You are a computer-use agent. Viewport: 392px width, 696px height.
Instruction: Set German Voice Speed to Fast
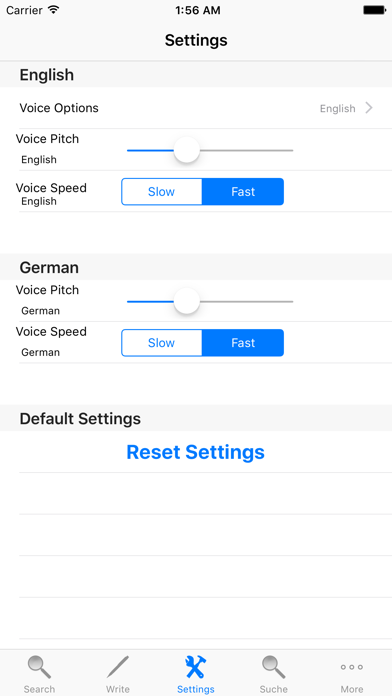pos(243,343)
